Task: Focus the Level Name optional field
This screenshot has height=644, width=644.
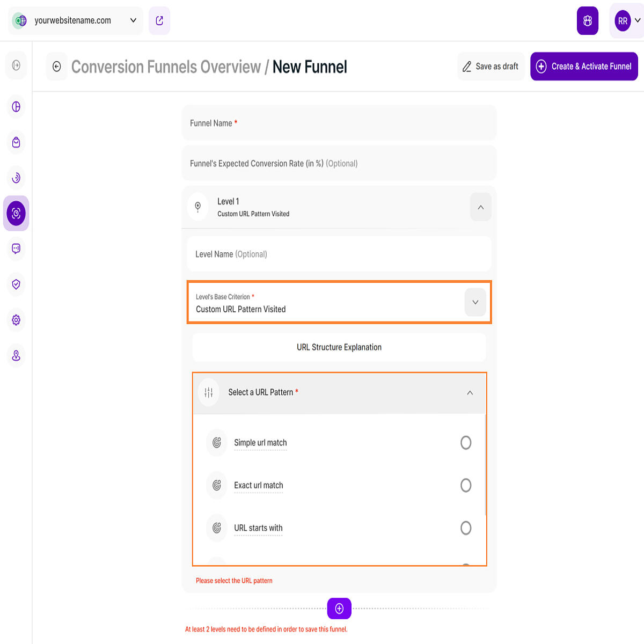Action: [x=339, y=254]
